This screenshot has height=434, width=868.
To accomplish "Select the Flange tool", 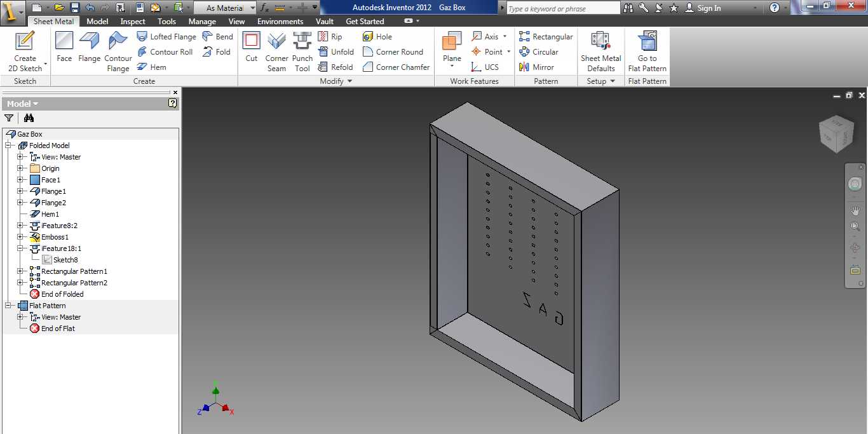I will click(89, 47).
